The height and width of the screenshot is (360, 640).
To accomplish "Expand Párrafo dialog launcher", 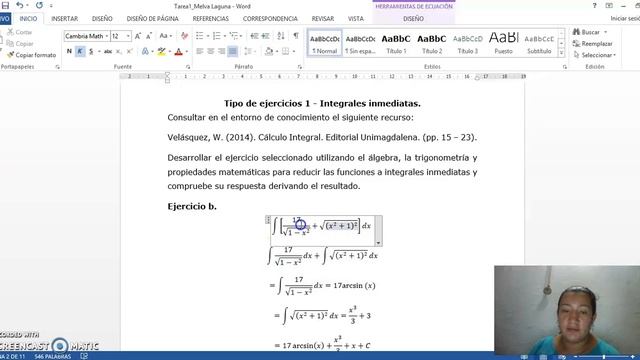I will (x=300, y=67).
